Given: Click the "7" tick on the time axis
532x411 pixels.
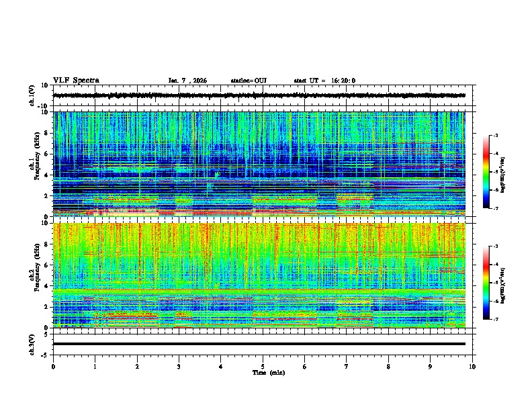Looking at the screenshot, I should pyautogui.click(x=347, y=367).
